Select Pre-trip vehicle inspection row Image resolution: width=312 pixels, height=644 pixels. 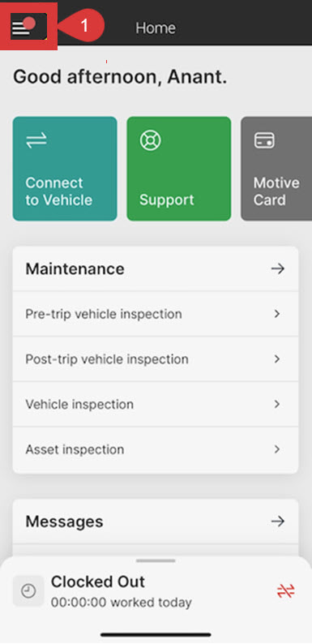(156, 314)
